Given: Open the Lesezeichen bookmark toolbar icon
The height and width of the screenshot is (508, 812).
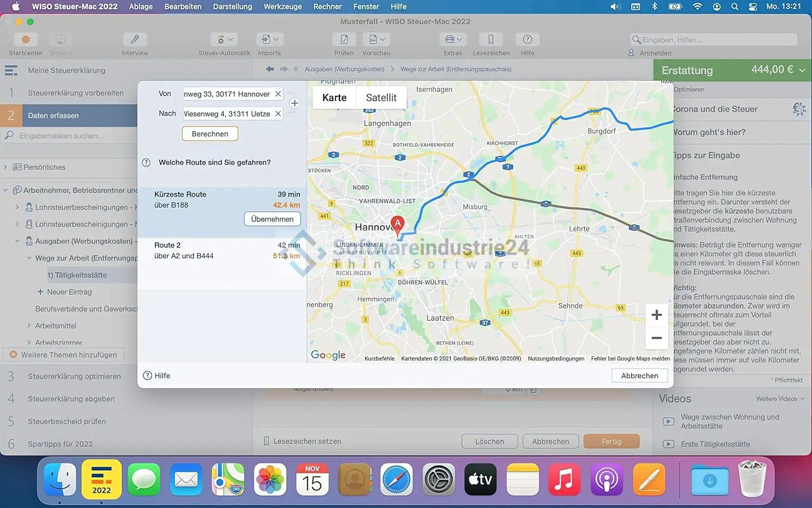Looking at the screenshot, I should pos(490,40).
